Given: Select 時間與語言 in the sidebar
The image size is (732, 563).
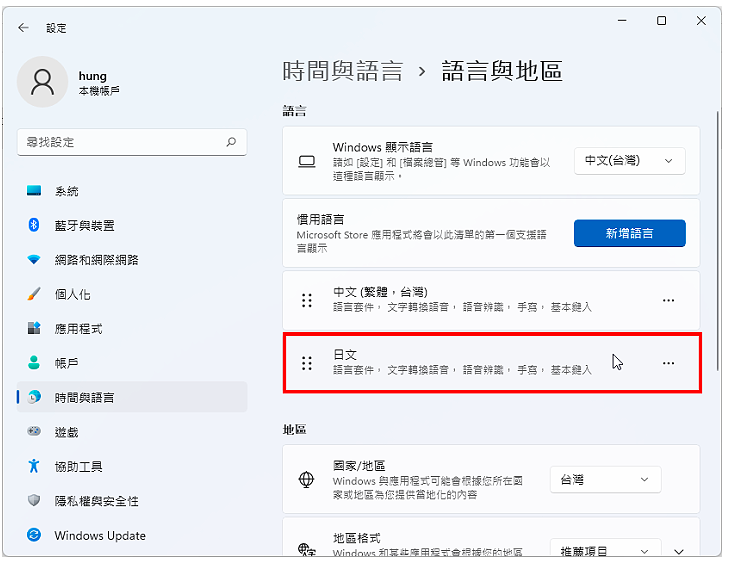Looking at the screenshot, I should [x=132, y=397].
